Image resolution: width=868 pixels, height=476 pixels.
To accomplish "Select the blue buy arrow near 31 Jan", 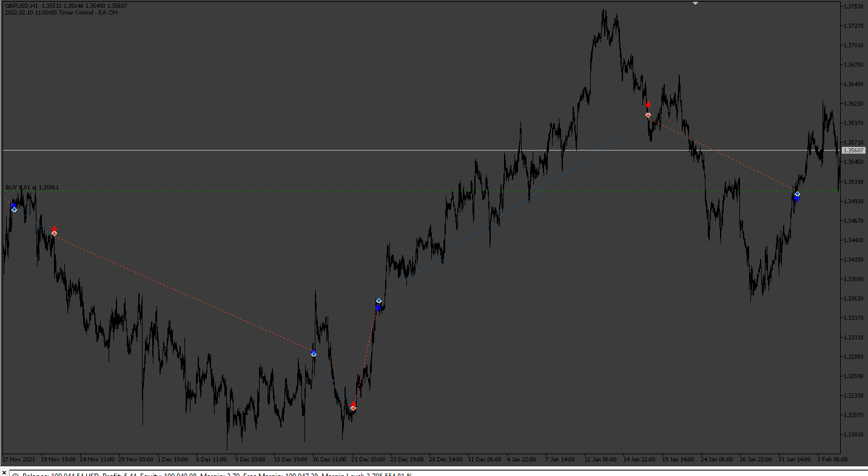I will [796, 199].
